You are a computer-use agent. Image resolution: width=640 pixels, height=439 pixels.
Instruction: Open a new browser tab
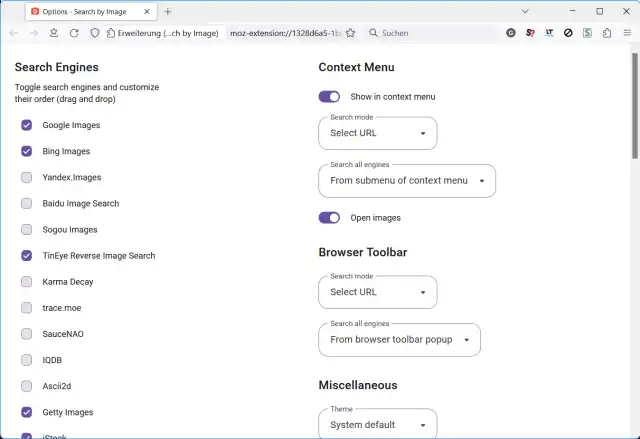tap(168, 11)
